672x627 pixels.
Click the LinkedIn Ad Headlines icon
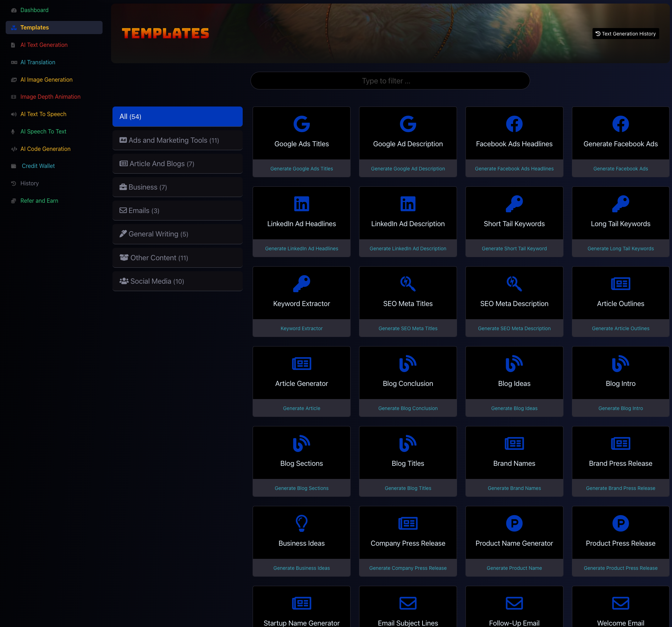(x=302, y=204)
